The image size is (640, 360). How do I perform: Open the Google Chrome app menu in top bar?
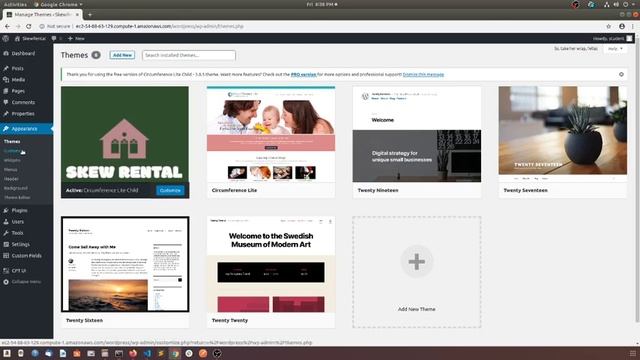click(58, 4)
